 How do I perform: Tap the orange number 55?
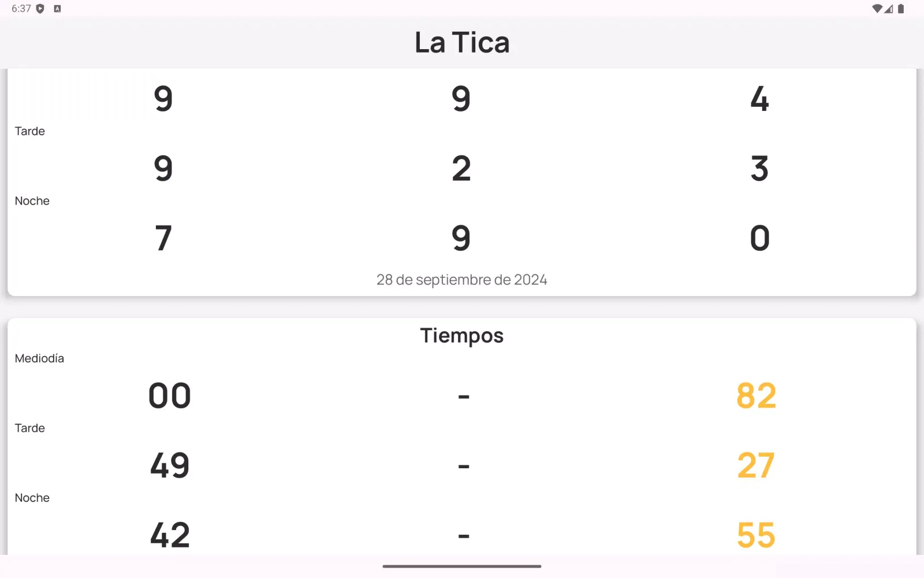[x=756, y=535]
